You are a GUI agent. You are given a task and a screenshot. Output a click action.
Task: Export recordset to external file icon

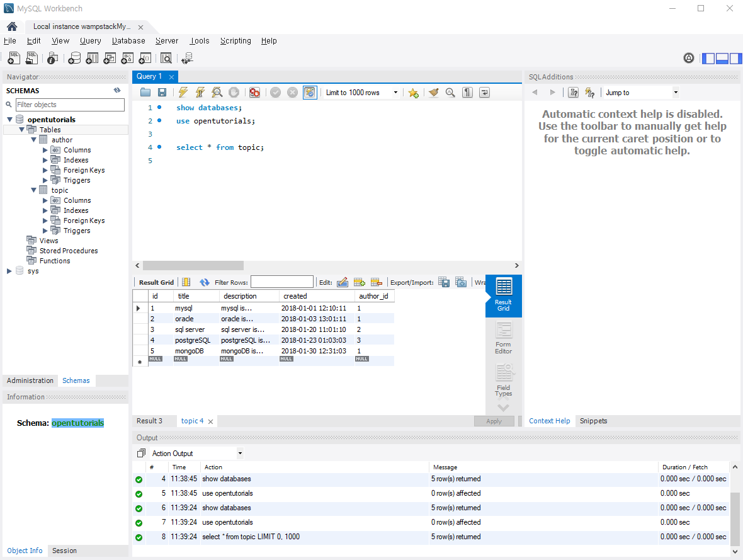[443, 282]
